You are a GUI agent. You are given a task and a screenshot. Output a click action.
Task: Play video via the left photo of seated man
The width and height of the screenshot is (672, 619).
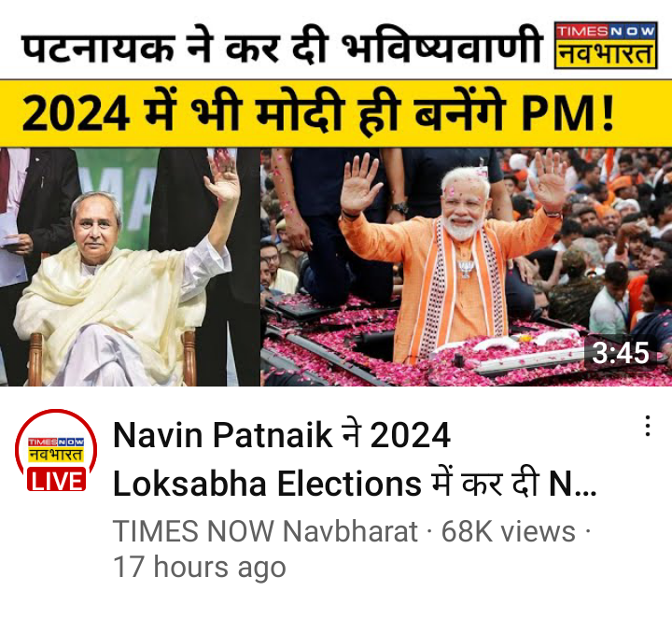(130, 267)
